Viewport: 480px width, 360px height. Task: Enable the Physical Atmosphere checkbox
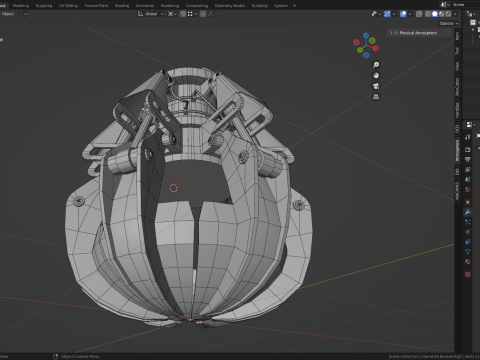pos(396,33)
